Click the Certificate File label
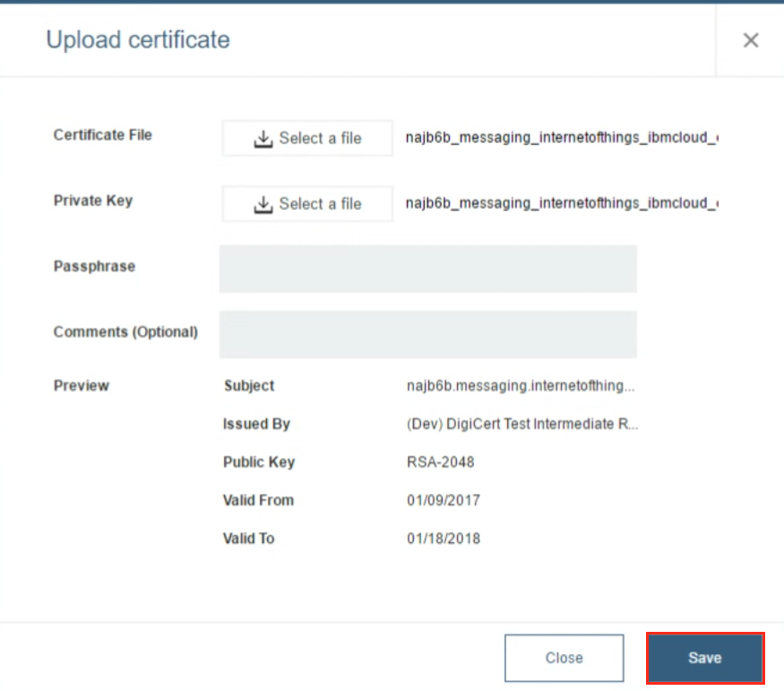The image size is (784, 691). 103,135
